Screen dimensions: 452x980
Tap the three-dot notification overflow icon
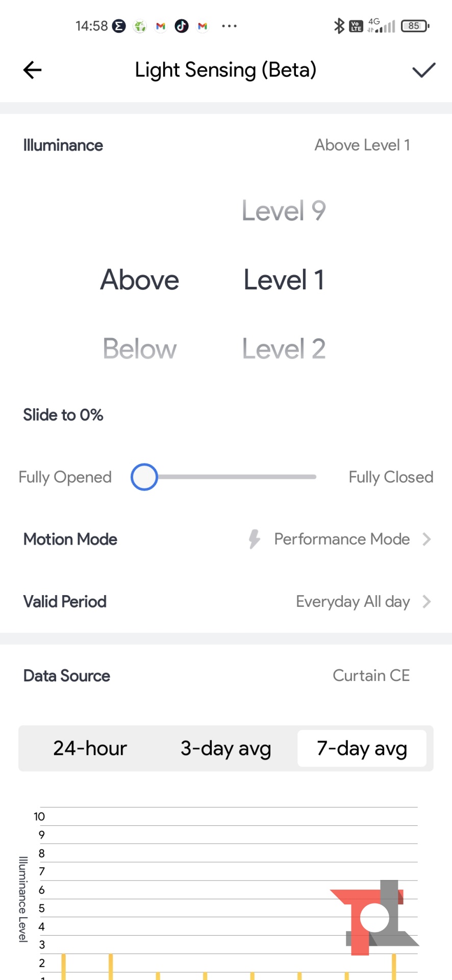click(x=229, y=26)
